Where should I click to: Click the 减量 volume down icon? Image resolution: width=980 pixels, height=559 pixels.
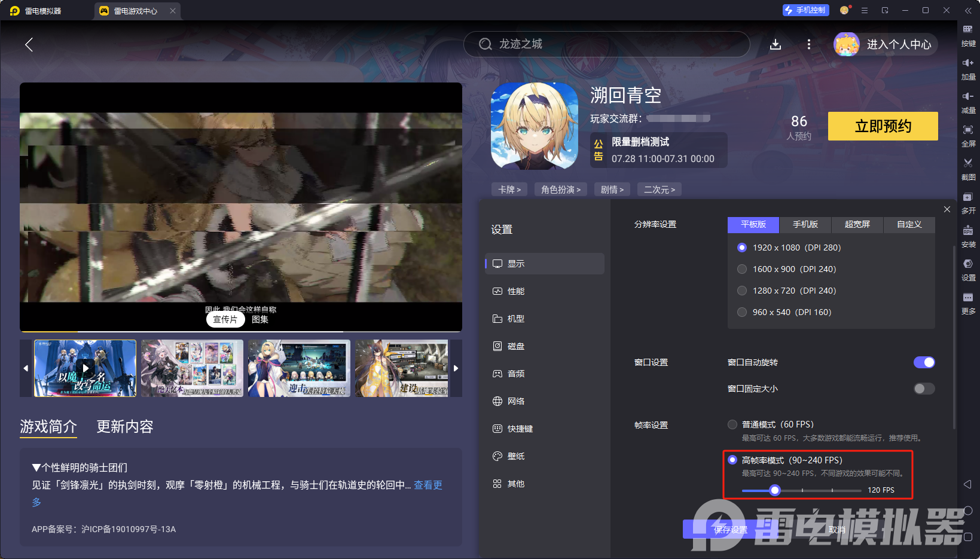coord(968,96)
